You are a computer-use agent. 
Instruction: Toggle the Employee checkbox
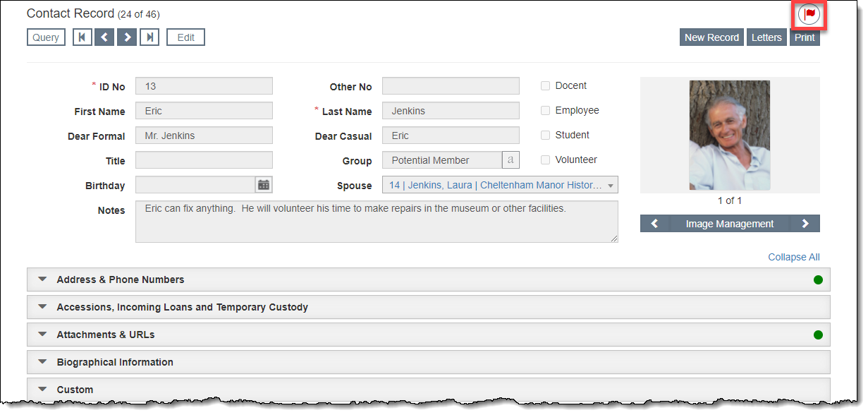[x=545, y=111]
